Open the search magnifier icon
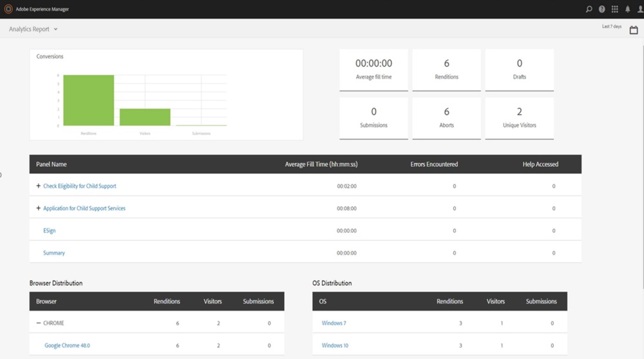The height and width of the screenshot is (359, 644). (589, 9)
